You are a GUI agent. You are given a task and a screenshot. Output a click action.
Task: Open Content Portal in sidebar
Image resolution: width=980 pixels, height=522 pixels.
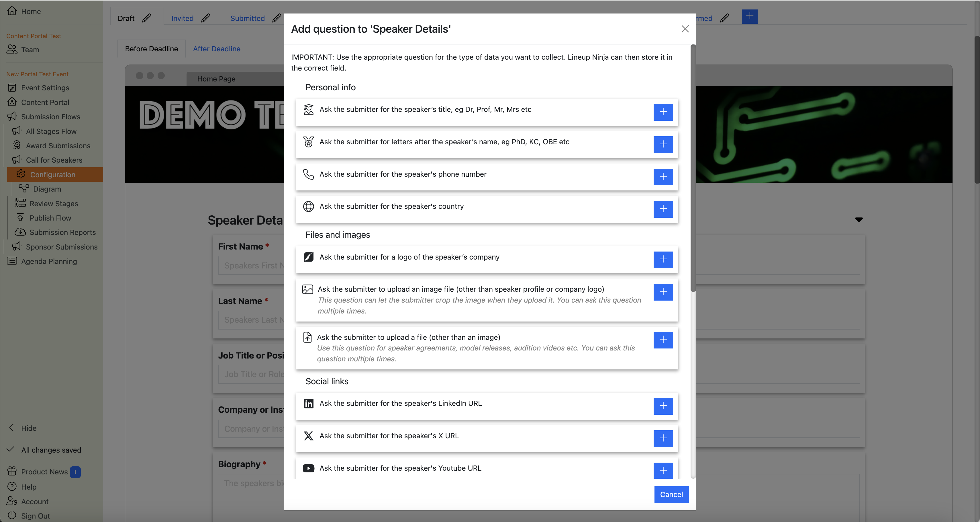[38, 102]
